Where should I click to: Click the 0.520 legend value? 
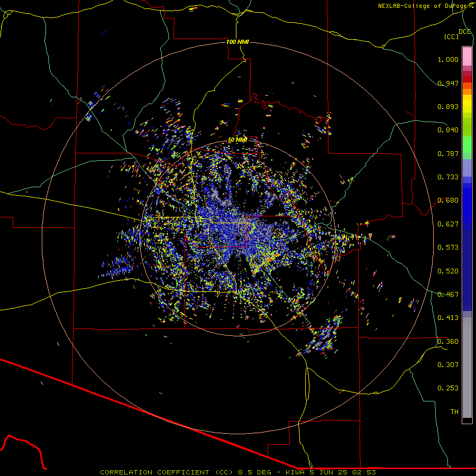(x=448, y=271)
